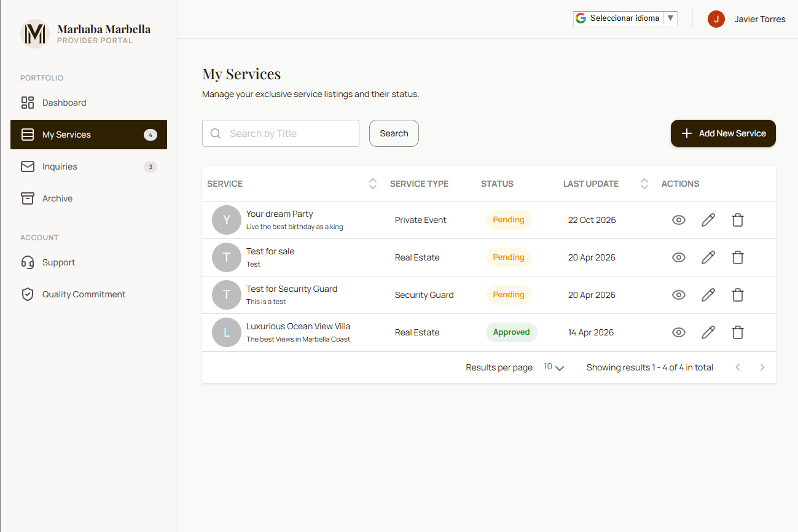Click the Search button
Screen dimensions: 798x532
coord(394,133)
